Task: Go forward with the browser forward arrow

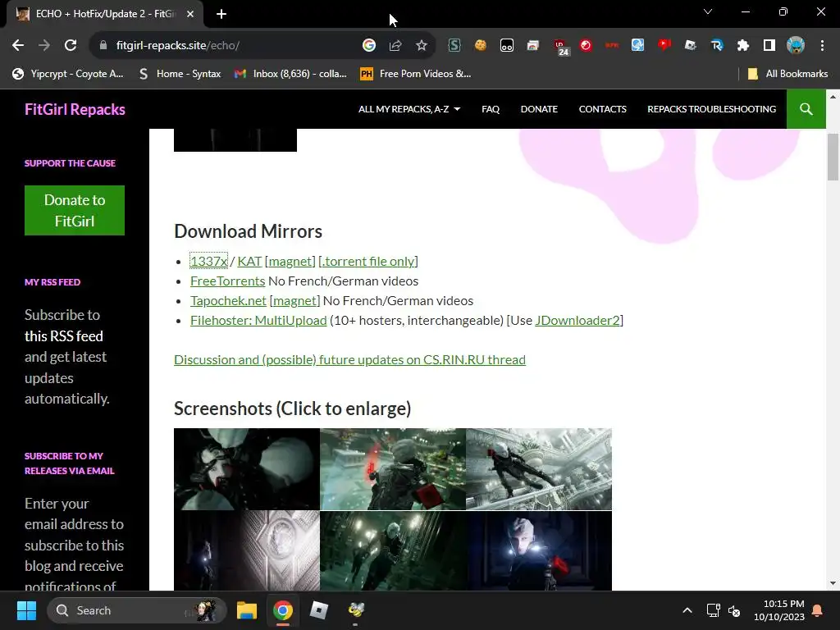Action: click(x=44, y=46)
